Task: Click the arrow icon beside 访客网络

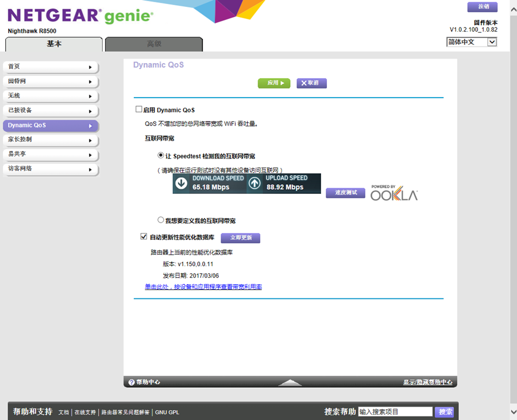Action: coord(90,170)
